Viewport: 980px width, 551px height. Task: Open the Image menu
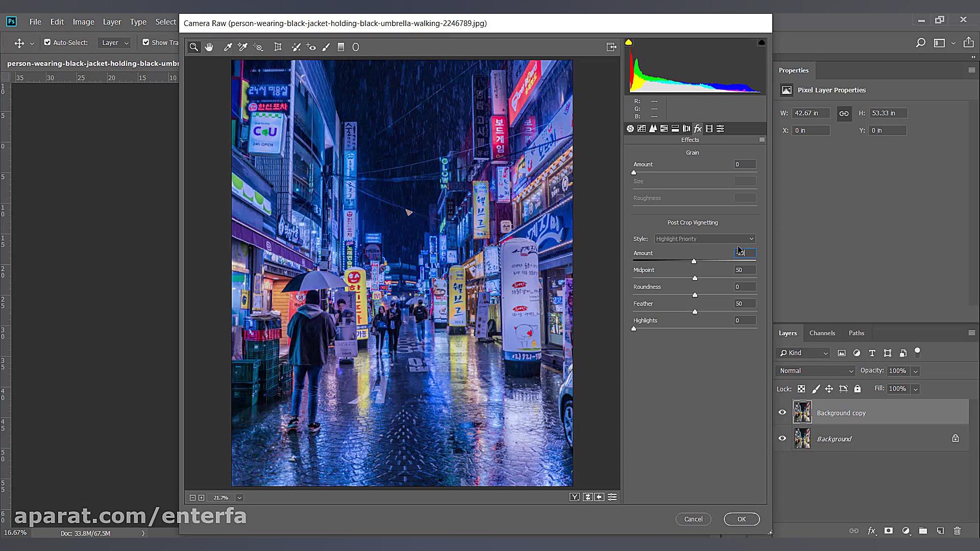coord(83,22)
